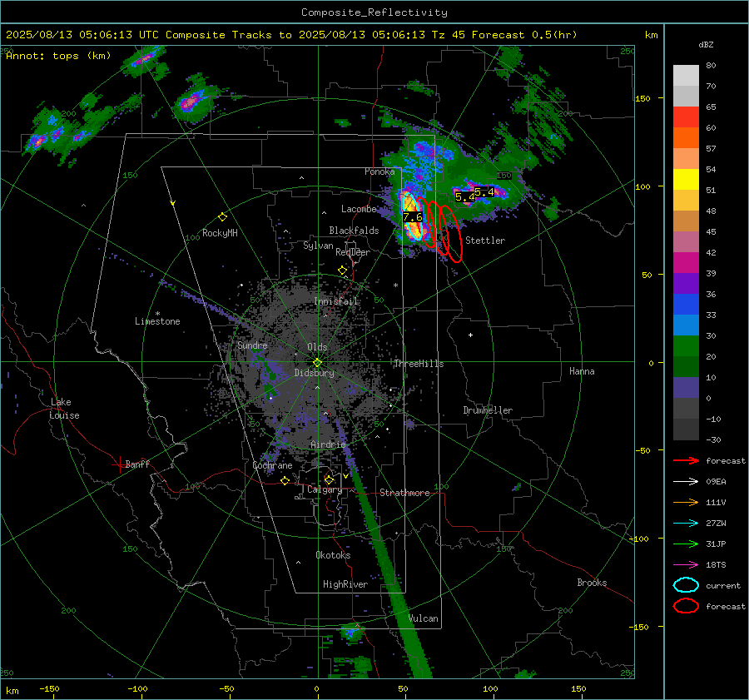Click the Sundre city label

[252, 345]
